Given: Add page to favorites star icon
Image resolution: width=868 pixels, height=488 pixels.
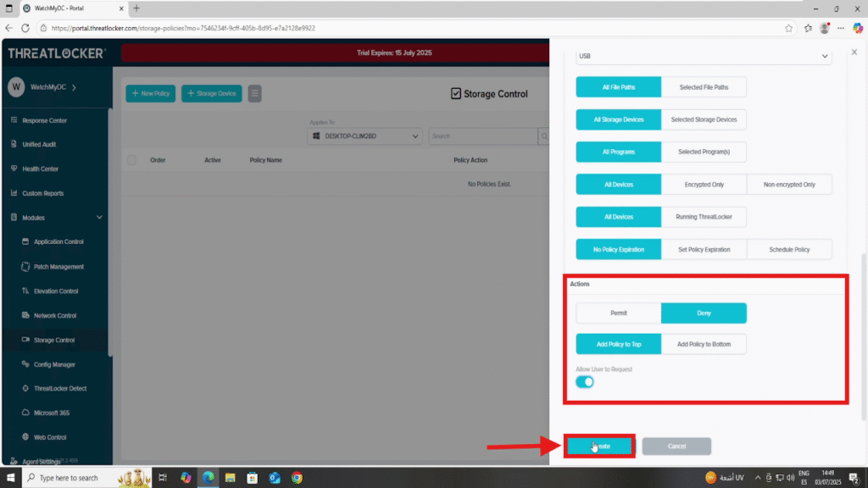Looking at the screenshot, I should (789, 28).
